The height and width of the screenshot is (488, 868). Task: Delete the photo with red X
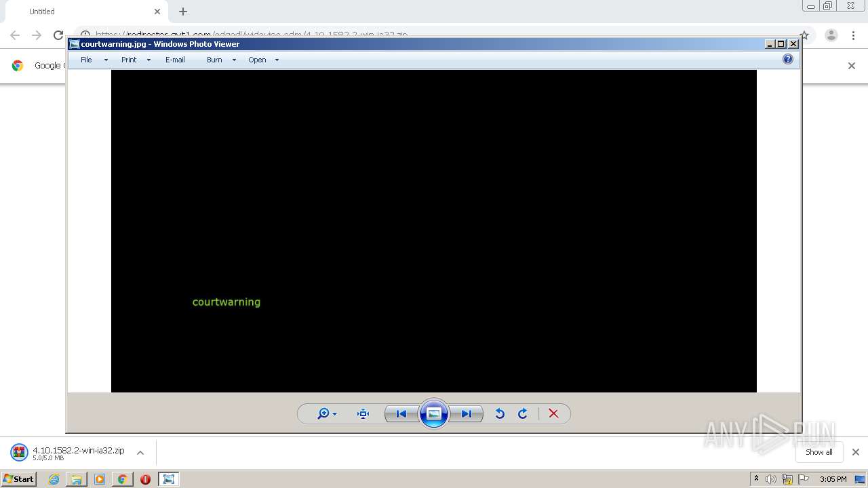coord(553,413)
